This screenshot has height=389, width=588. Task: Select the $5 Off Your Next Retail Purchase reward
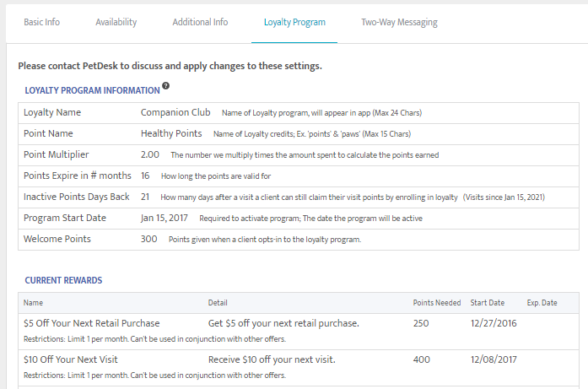(x=91, y=323)
